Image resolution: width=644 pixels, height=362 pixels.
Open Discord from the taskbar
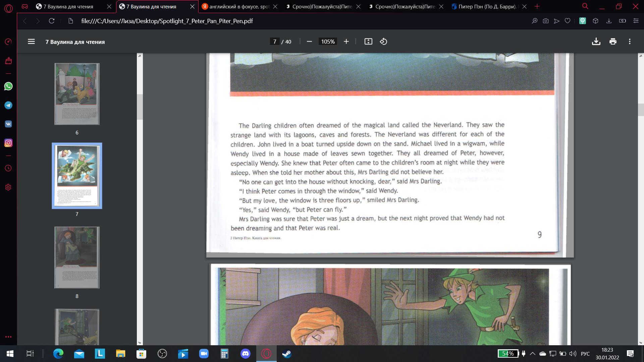(246, 354)
